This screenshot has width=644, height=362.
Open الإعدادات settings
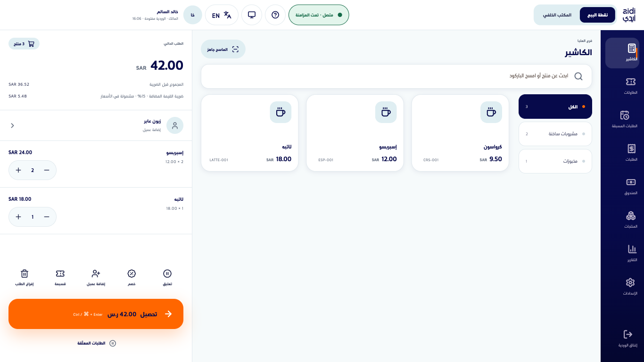[x=630, y=287]
